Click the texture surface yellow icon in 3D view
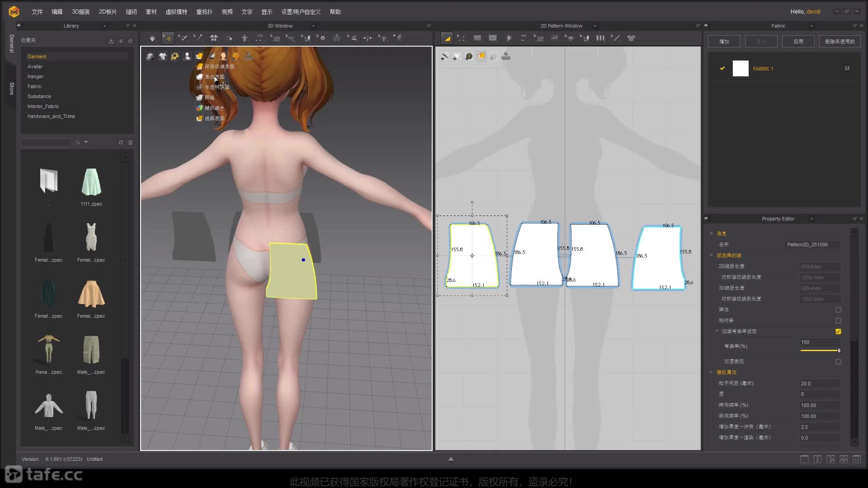 pos(199,56)
